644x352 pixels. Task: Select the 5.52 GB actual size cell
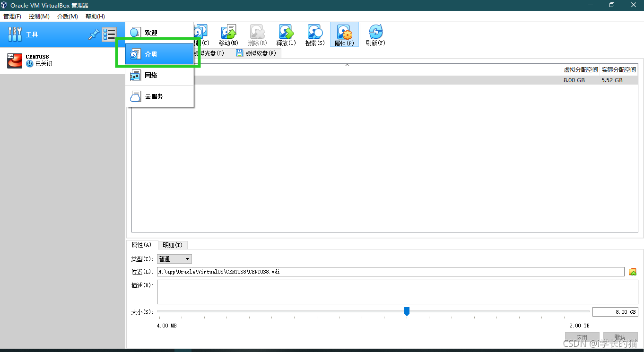(612, 80)
